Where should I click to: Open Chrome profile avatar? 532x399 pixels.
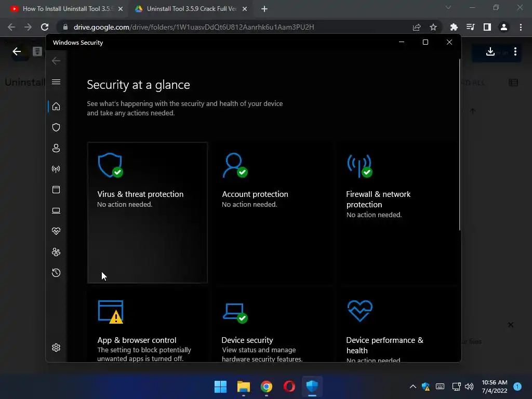coord(504,27)
